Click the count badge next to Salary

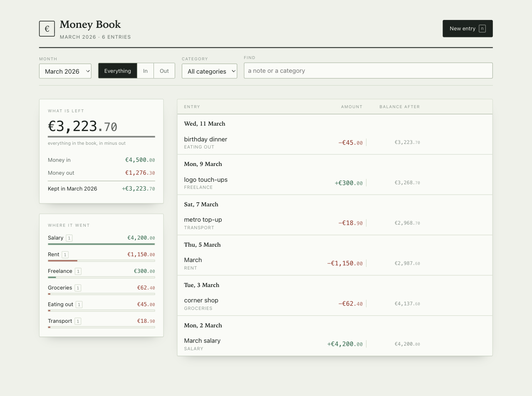click(69, 238)
